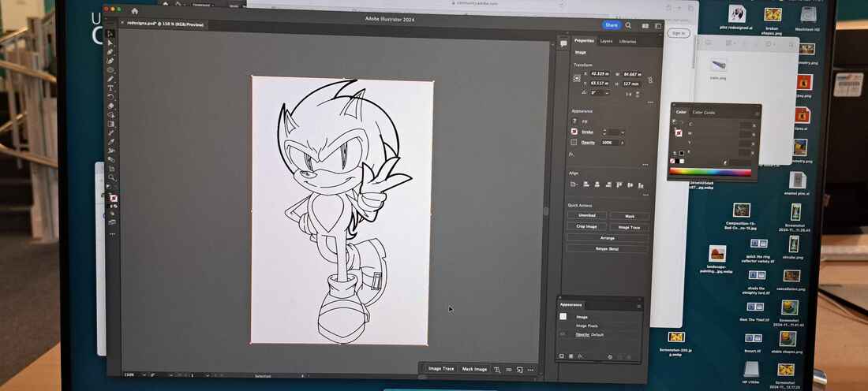Select the Rotate tool
Screen dimensions: 868x391
click(110, 97)
